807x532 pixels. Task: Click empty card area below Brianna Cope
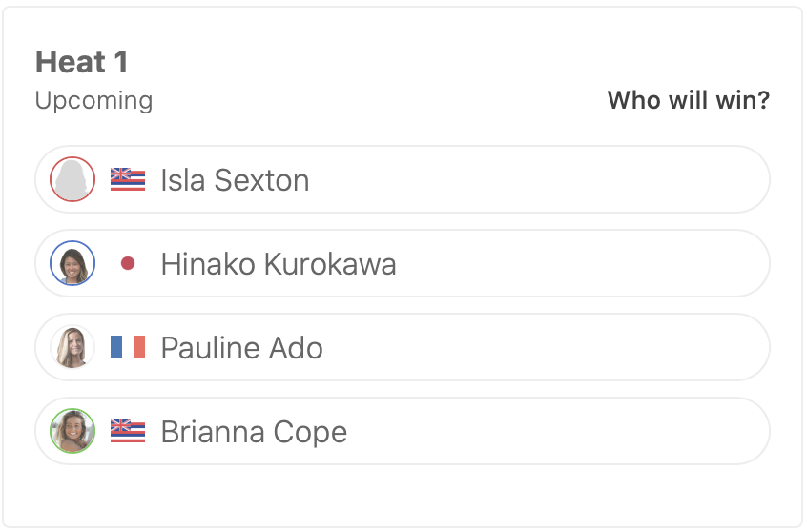tap(403, 494)
